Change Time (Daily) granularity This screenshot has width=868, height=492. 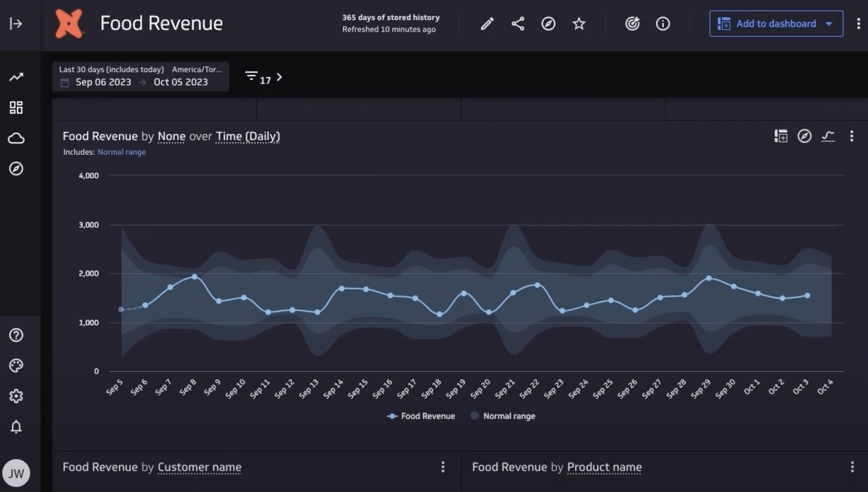pos(248,136)
